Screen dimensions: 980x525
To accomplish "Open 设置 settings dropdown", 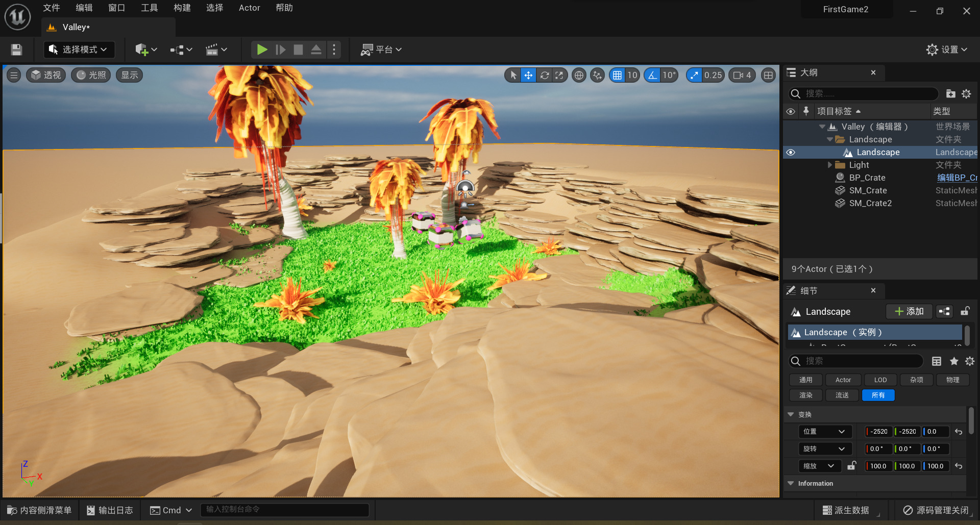I will point(947,49).
